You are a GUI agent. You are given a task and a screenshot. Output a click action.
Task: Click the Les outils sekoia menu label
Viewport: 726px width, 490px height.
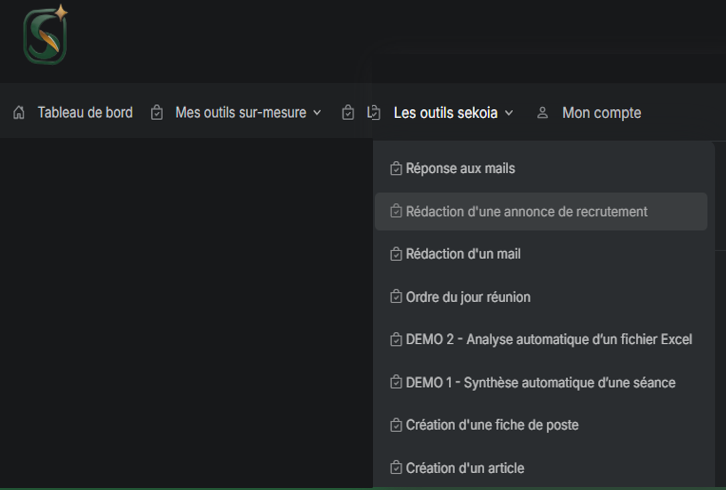[x=445, y=113]
